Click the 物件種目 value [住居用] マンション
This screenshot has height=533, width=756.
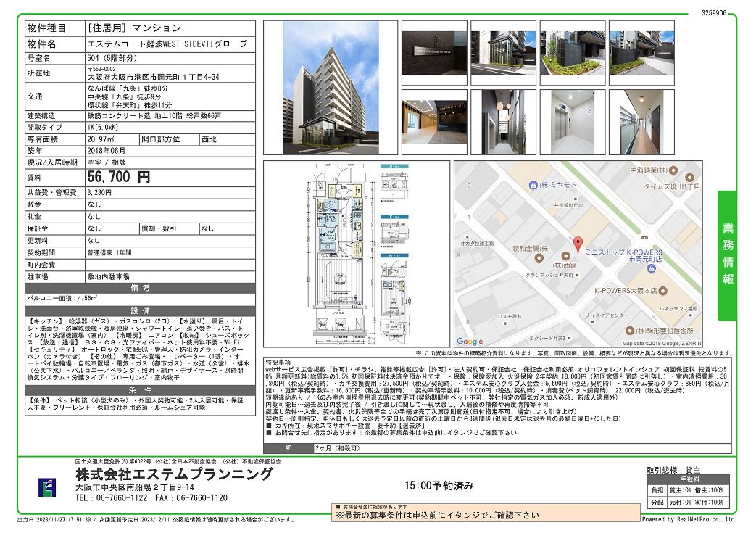coord(135,28)
